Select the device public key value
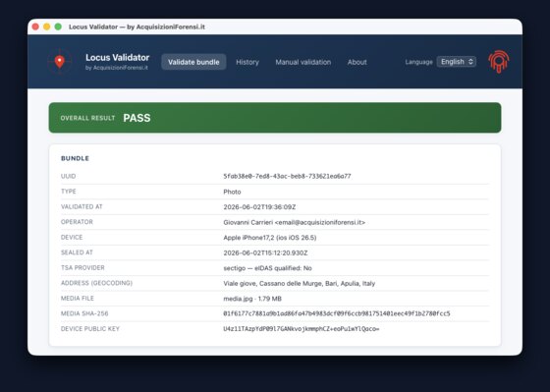Image resolution: width=550 pixels, height=392 pixels. click(301, 329)
